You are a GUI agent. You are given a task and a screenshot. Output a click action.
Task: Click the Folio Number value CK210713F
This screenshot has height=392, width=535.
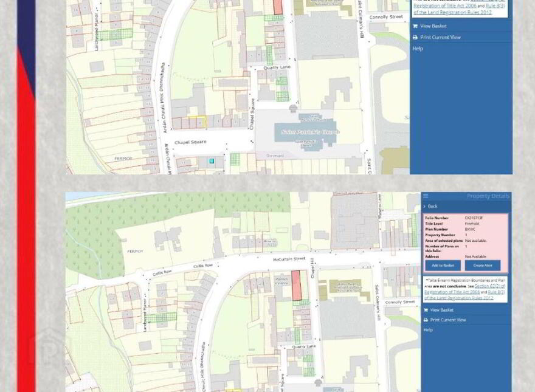click(x=474, y=218)
